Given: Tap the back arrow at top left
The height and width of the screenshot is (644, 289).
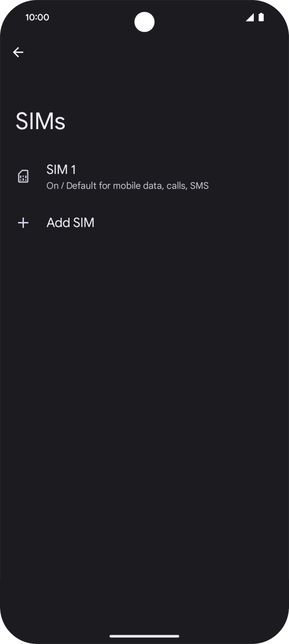Looking at the screenshot, I should click(x=18, y=52).
